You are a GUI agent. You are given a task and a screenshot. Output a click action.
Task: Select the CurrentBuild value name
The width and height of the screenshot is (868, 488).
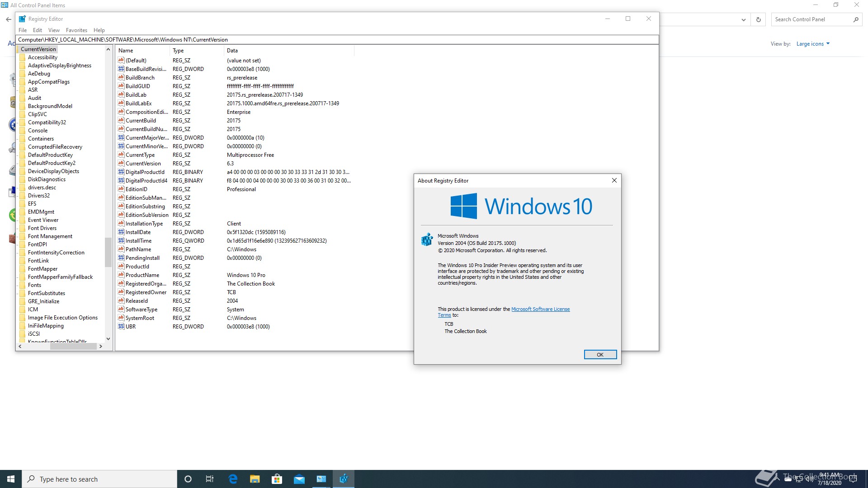(x=141, y=121)
